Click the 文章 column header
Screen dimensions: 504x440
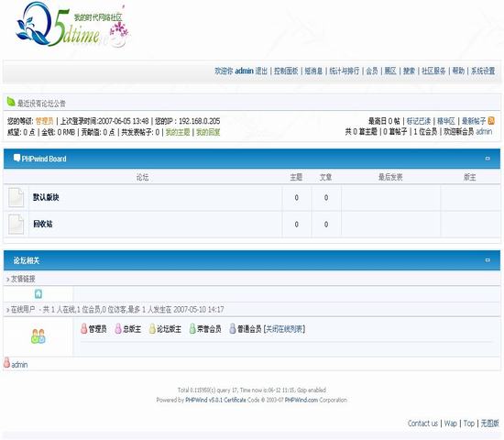(325, 177)
